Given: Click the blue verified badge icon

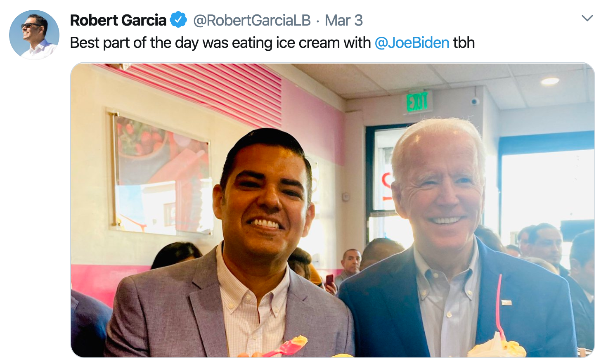Looking at the screenshot, I should (x=178, y=20).
